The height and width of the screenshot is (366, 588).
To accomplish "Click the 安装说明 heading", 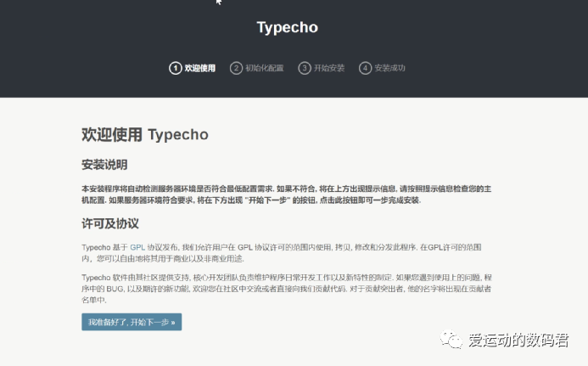I will point(104,165).
